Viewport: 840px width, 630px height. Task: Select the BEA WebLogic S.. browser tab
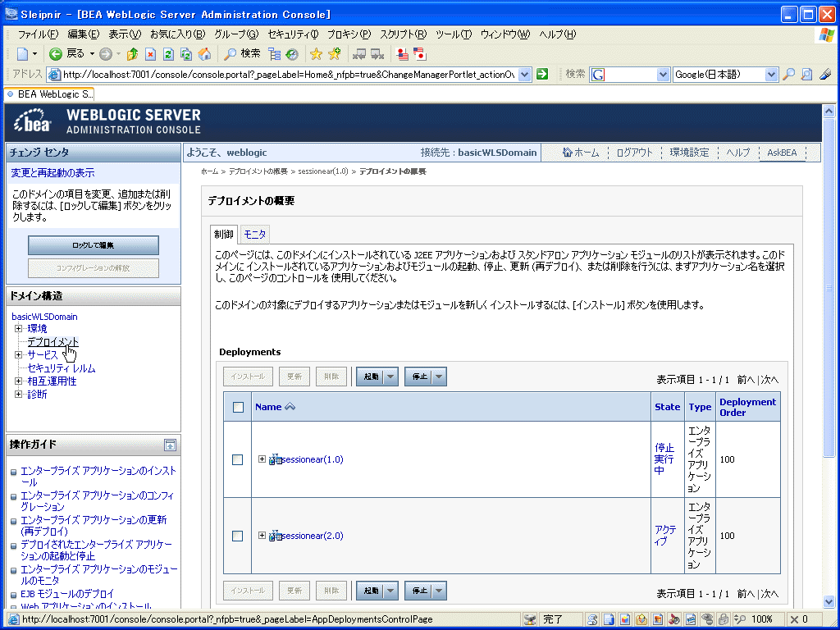[48, 94]
